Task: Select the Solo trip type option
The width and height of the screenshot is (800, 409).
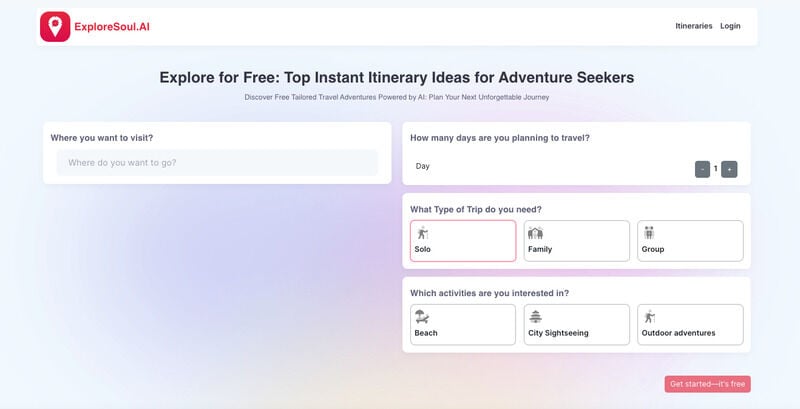Action: [x=463, y=241]
